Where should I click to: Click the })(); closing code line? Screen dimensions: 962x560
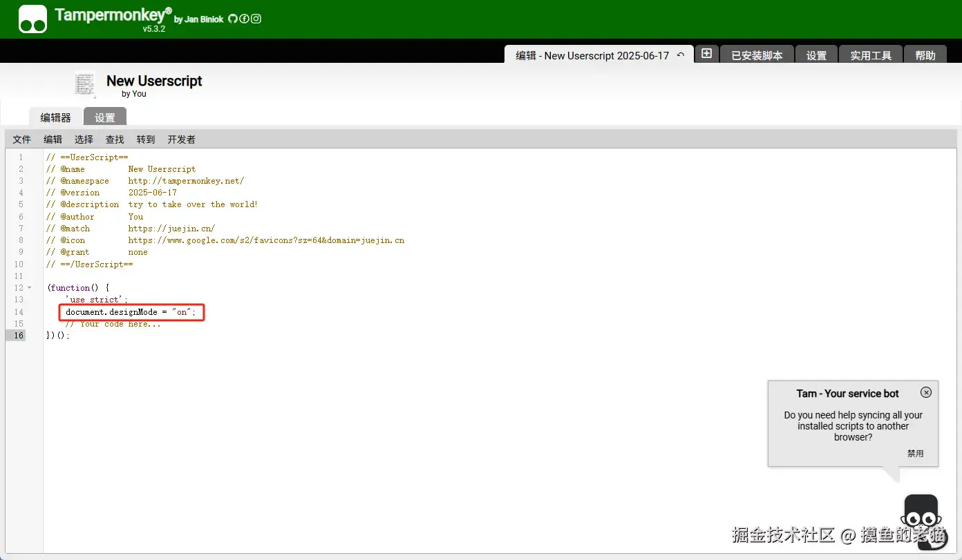tap(58, 336)
